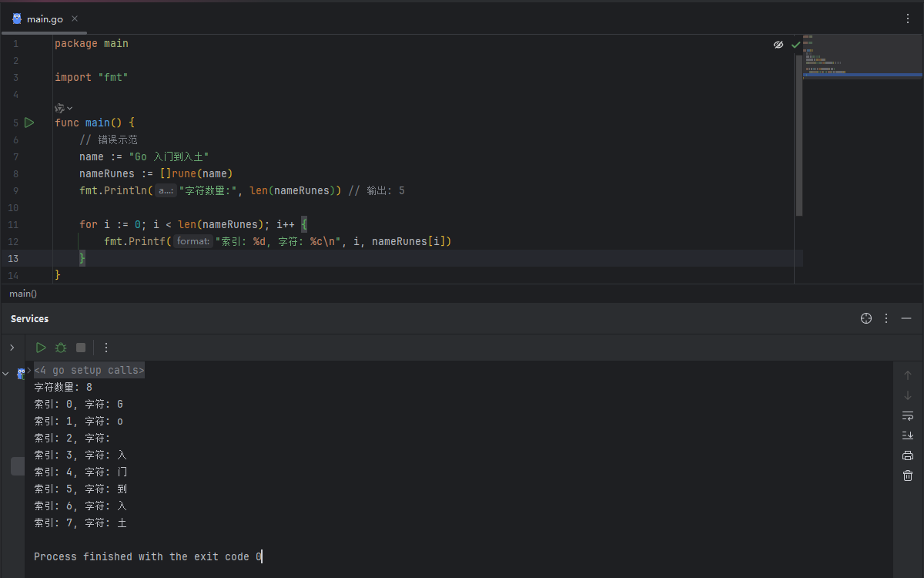Screen dimensions: 924x578
Task: Click the 'a...' parameter hint in Println
Action: point(166,190)
